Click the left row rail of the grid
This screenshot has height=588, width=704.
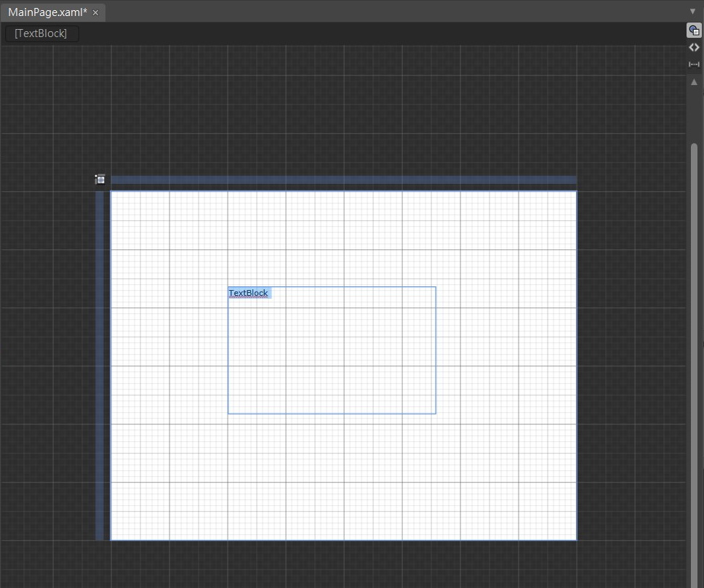(100, 366)
